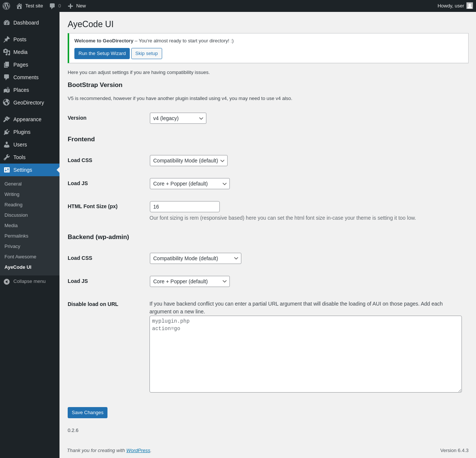Follow the WordPress footer link
The width and height of the screenshot is (476, 458).
[138, 450]
